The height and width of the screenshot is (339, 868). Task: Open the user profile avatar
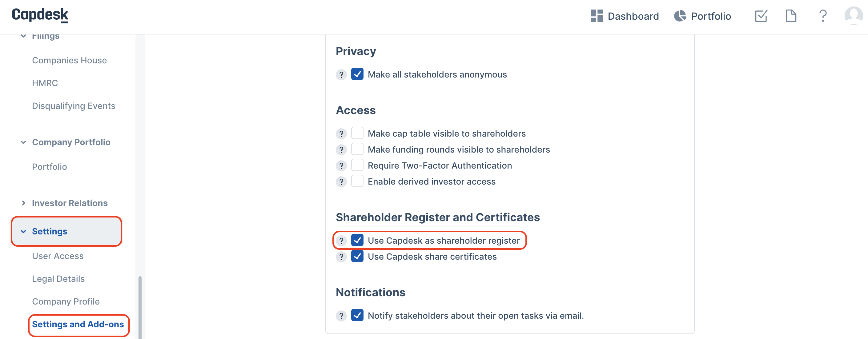853,15
